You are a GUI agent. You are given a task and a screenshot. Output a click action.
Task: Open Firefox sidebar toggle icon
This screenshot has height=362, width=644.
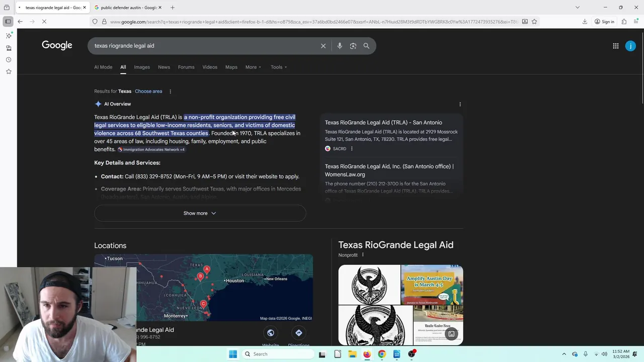[x=8, y=22]
